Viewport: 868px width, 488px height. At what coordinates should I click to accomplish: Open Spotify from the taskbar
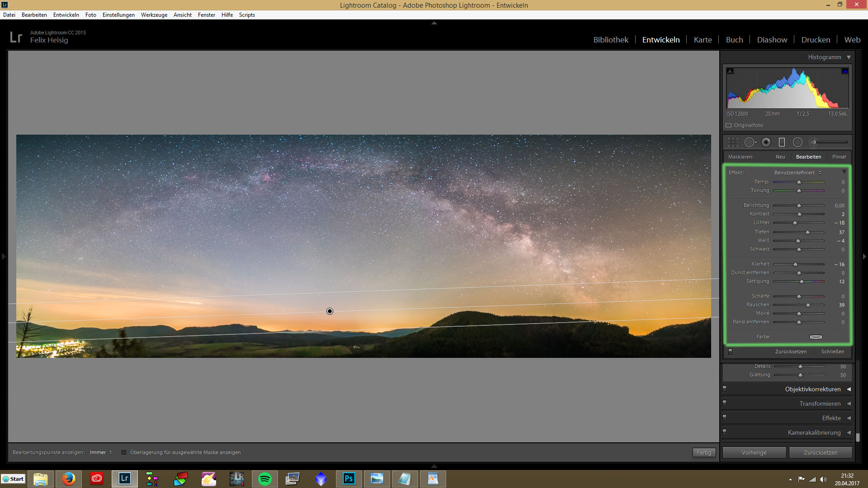click(265, 479)
